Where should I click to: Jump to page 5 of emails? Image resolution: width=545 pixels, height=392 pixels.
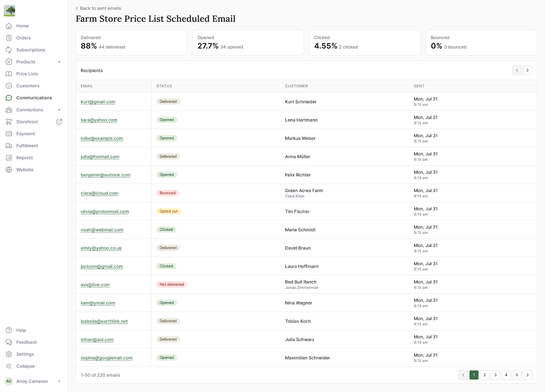[517, 375]
